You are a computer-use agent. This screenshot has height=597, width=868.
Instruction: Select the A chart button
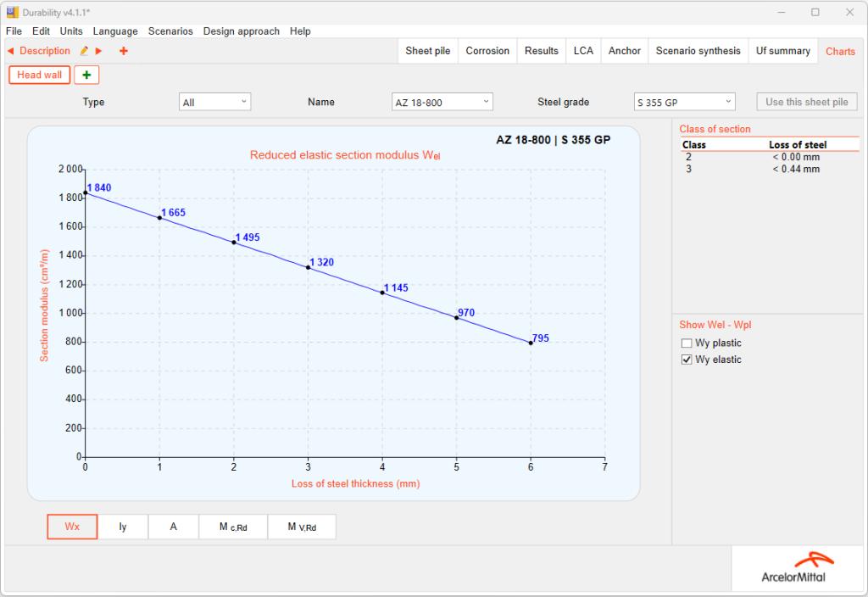point(173,527)
